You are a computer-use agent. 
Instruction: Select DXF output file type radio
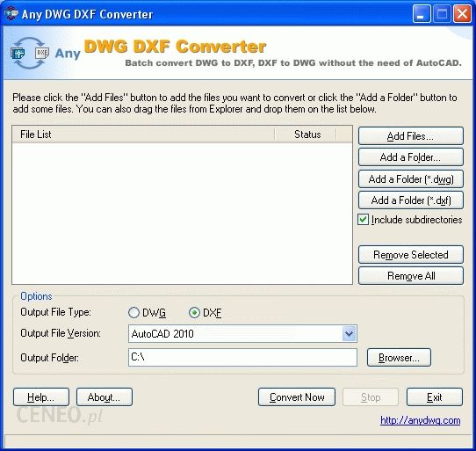[194, 312]
